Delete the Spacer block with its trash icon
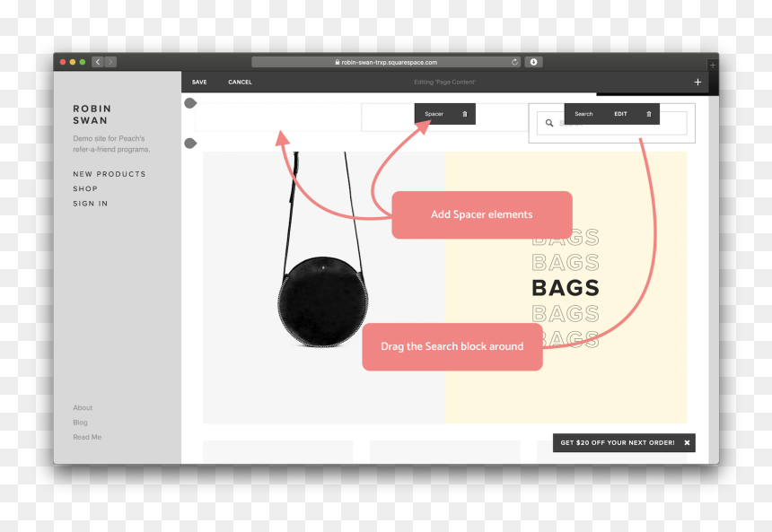The height and width of the screenshot is (532, 772). click(465, 114)
